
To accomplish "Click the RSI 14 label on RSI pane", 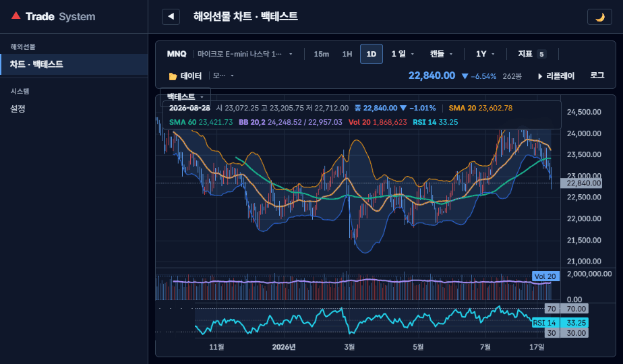I will (545, 323).
